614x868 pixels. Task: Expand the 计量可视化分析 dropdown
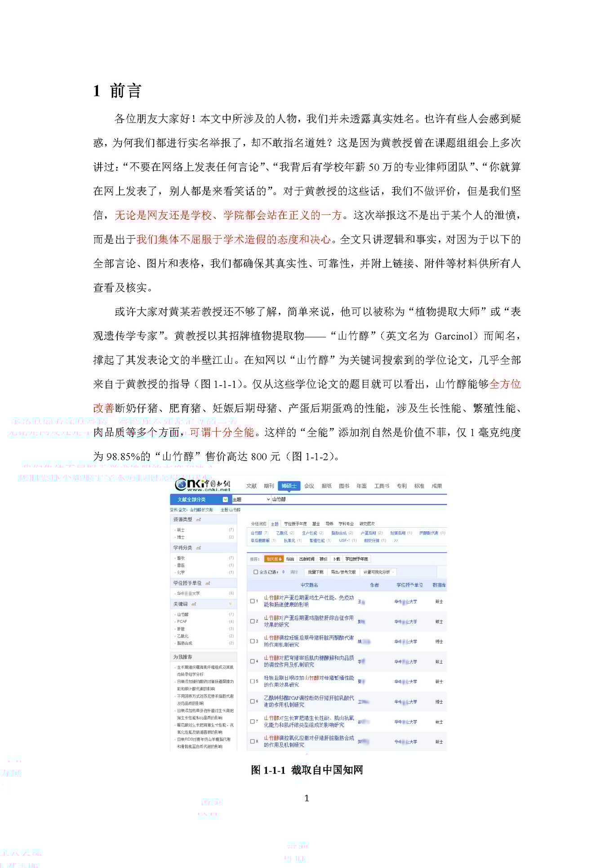[379, 572]
